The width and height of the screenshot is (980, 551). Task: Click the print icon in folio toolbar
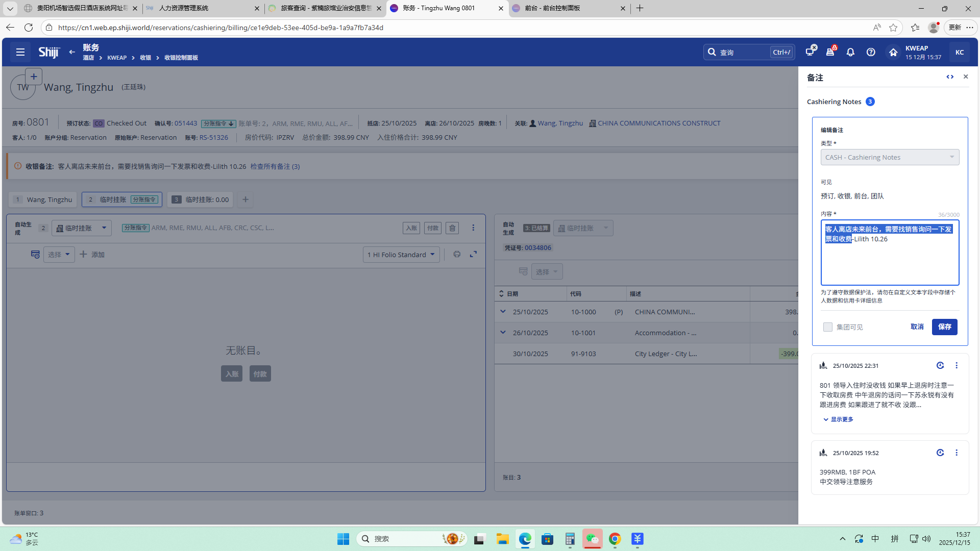coord(457,254)
